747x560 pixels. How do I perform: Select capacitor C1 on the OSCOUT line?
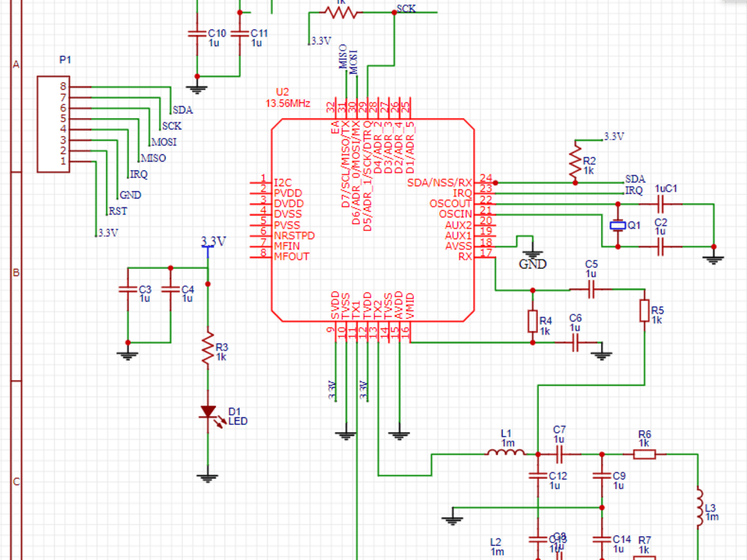(x=660, y=205)
